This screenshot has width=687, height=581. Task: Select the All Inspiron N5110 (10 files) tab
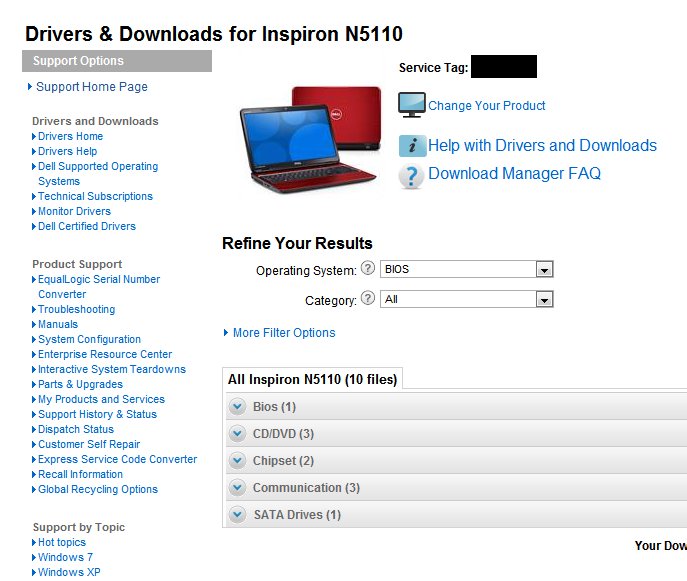point(312,379)
